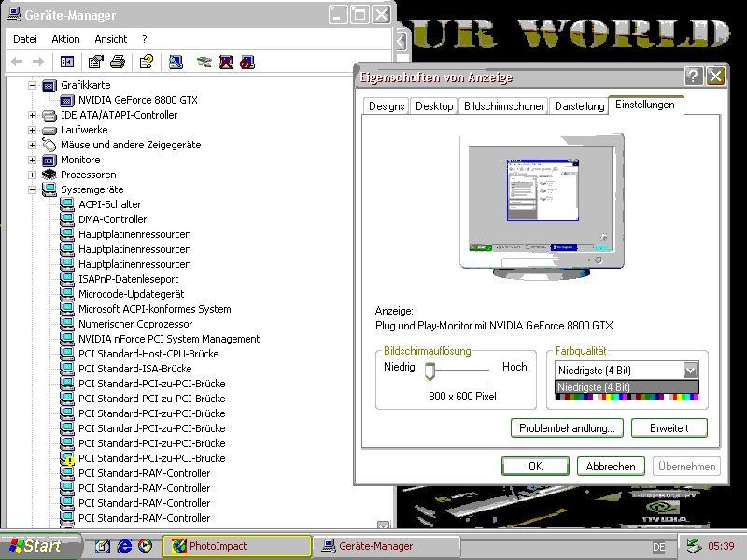This screenshot has width=747, height=560.
Task: Select the Einstellungen tab
Action: click(645, 105)
